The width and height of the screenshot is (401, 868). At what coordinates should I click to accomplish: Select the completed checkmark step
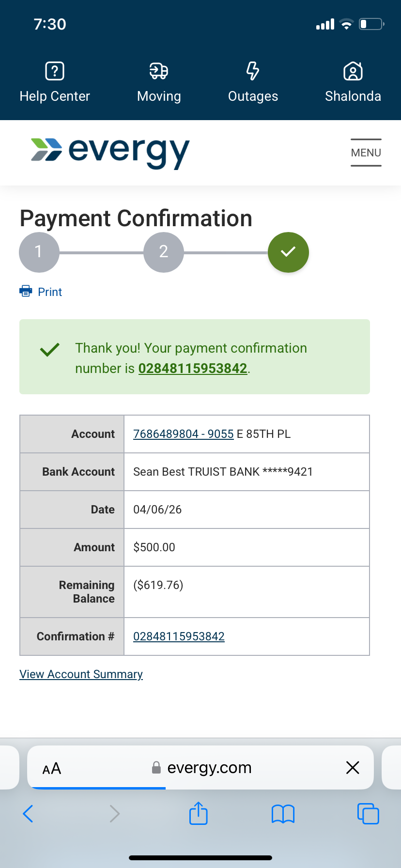point(288,252)
